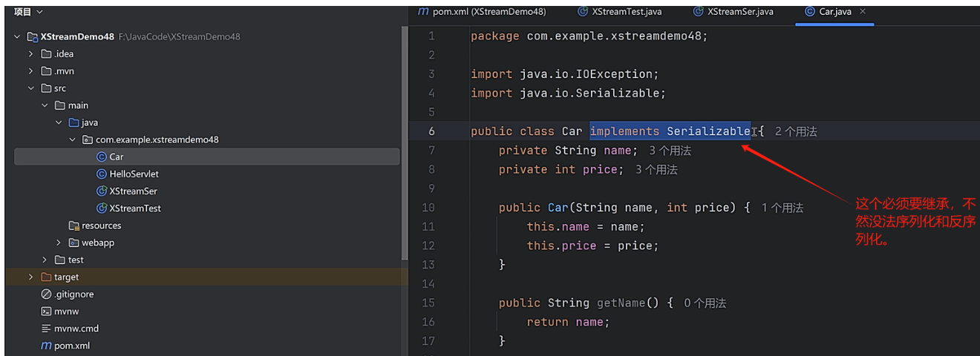Click the resources folder icon
The image size is (980, 356).
coord(73,225)
